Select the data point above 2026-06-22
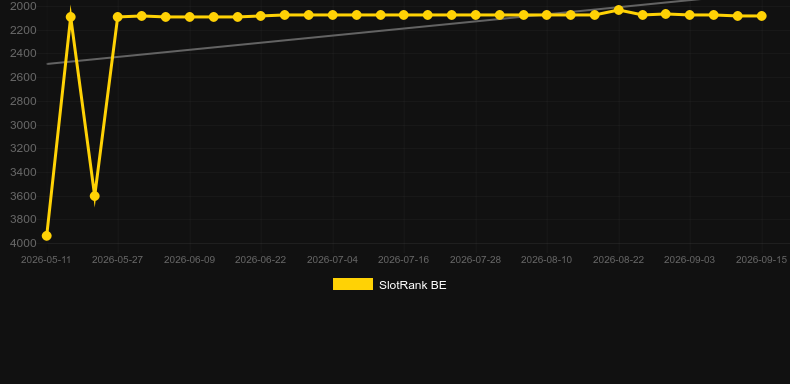 point(260,16)
